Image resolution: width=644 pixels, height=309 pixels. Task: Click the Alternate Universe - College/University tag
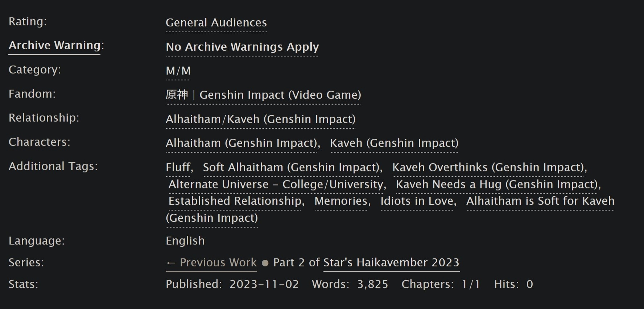276,185
